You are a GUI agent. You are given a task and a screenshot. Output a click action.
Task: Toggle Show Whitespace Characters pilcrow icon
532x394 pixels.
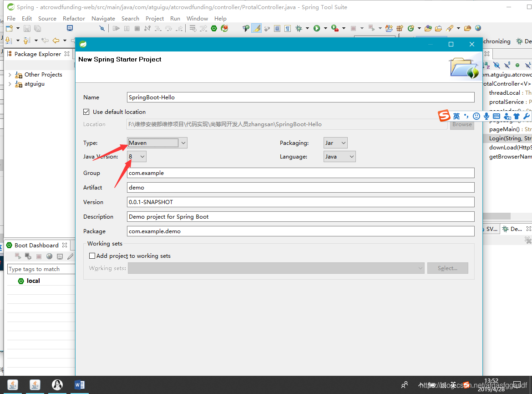pyautogui.click(x=288, y=28)
